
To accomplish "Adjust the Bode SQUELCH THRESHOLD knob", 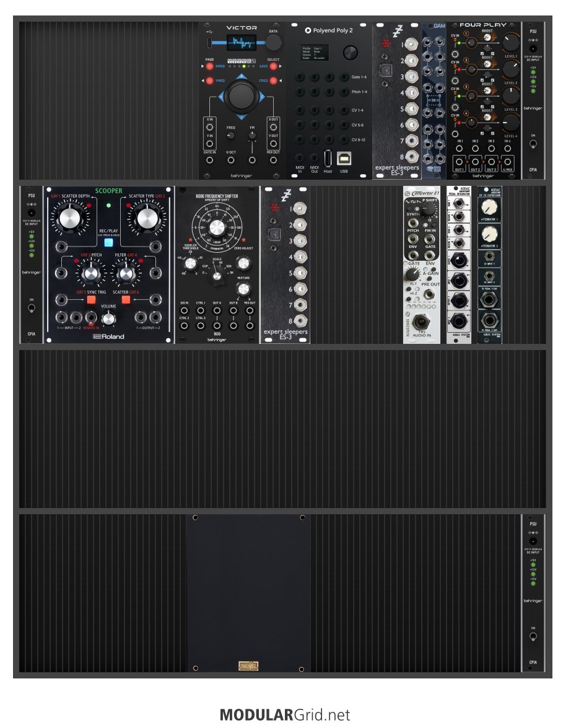I will pos(190,264).
